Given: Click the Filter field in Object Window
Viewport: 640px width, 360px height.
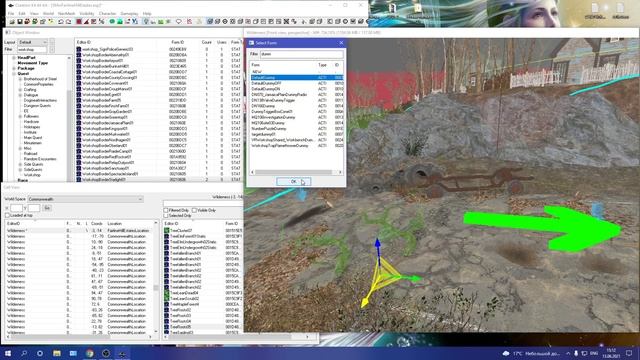Looking at the screenshot, I should point(31,49).
